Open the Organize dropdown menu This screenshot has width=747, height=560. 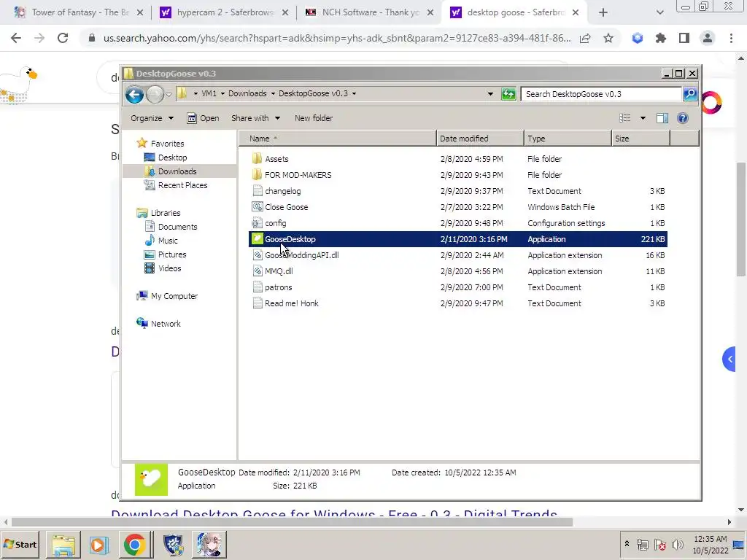[152, 118]
